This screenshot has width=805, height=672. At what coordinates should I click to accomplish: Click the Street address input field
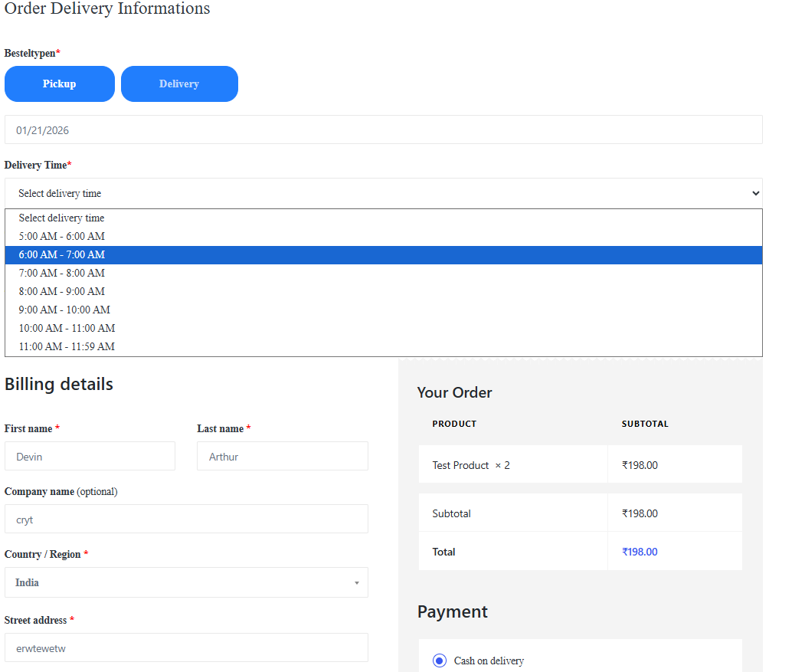[x=186, y=647]
